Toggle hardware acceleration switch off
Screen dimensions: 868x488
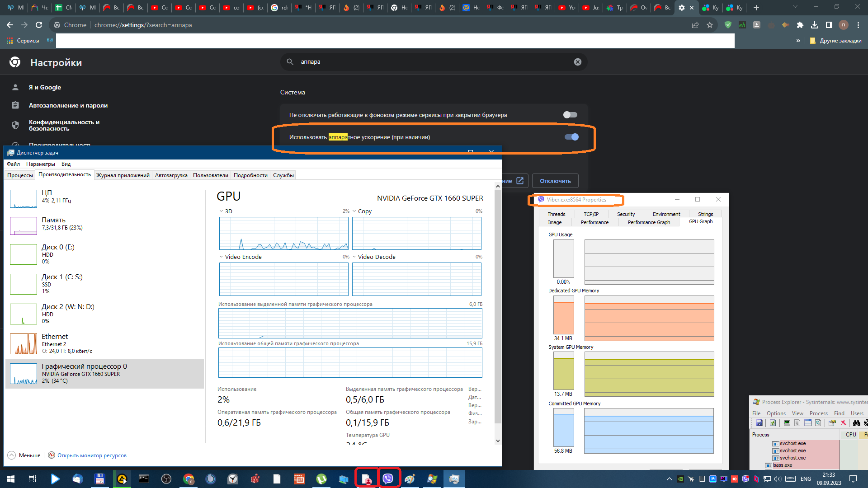[571, 137]
